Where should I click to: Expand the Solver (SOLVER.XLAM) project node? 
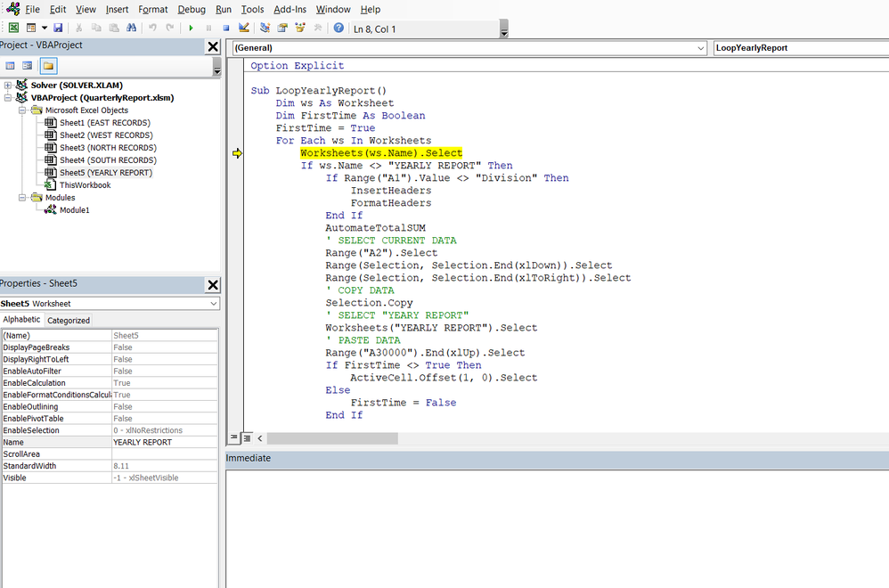[8, 86]
